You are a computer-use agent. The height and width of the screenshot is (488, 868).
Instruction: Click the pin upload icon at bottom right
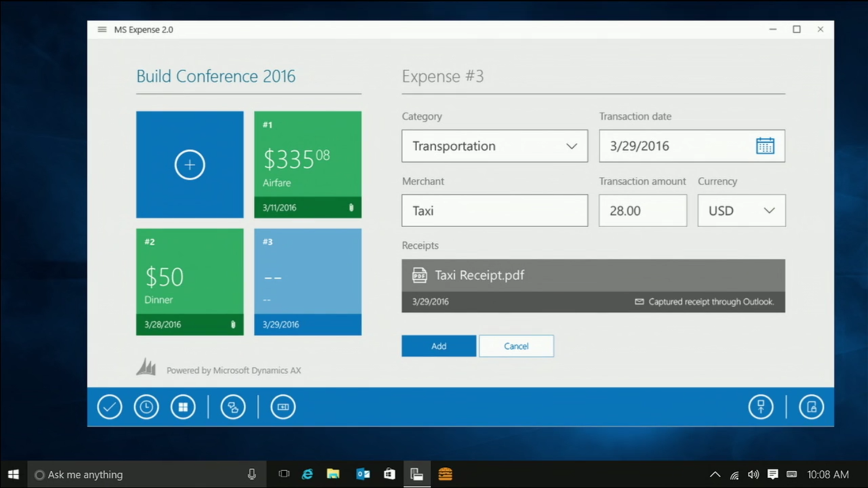tap(761, 407)
